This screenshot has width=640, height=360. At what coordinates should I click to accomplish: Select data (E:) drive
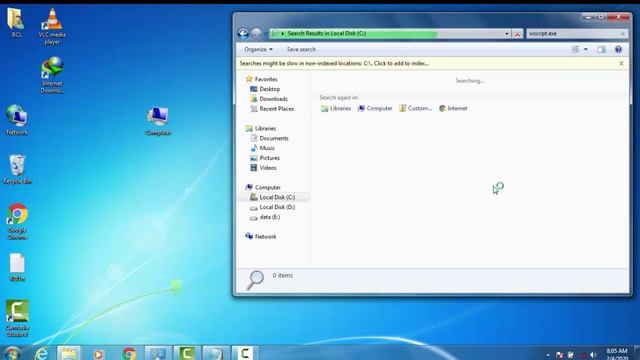[265, 217]
